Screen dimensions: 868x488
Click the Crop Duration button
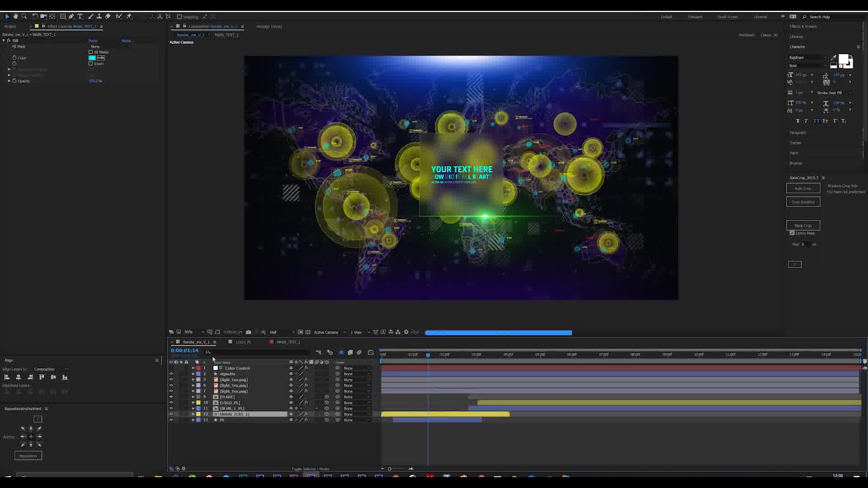point(803,202)
